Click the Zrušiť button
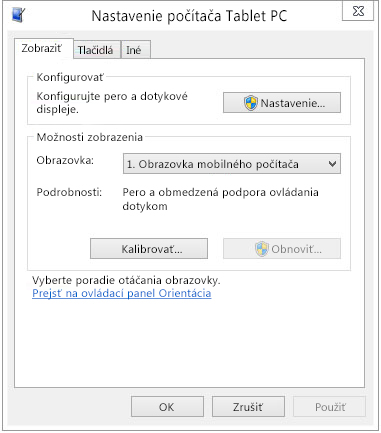This screenshot has width=381, height=433. click(248, 407)
